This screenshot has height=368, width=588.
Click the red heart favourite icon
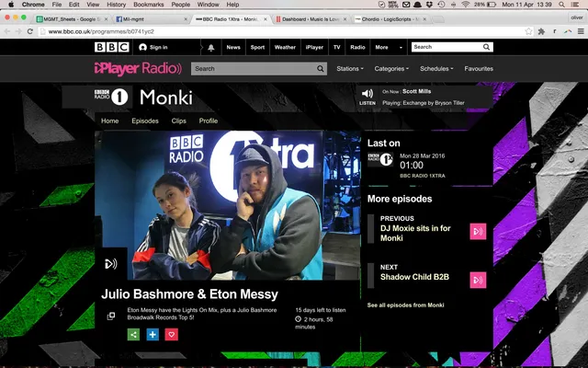[x=172, y=334]
